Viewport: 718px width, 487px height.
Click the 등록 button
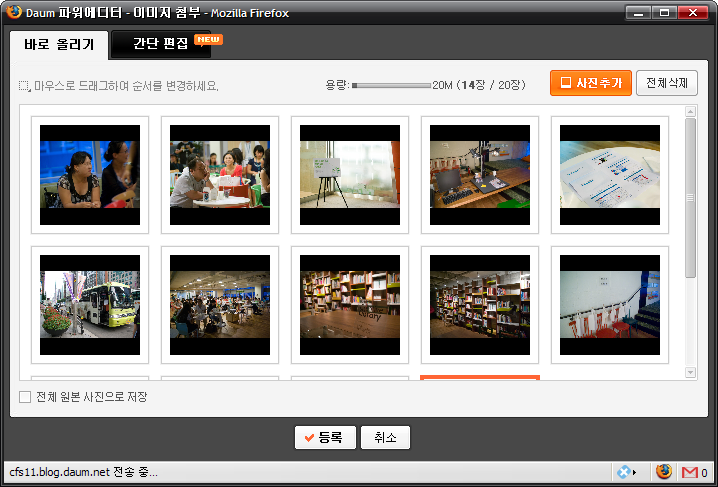click(x=325, y=438)
